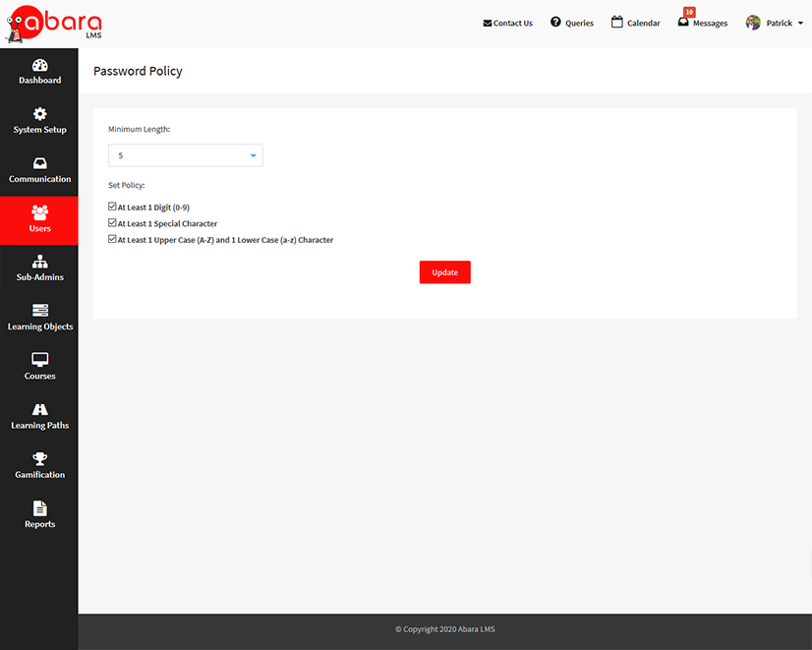The image size is (812, 650).
Task: Go to System Setup menu label
Action: click(40, 130)
